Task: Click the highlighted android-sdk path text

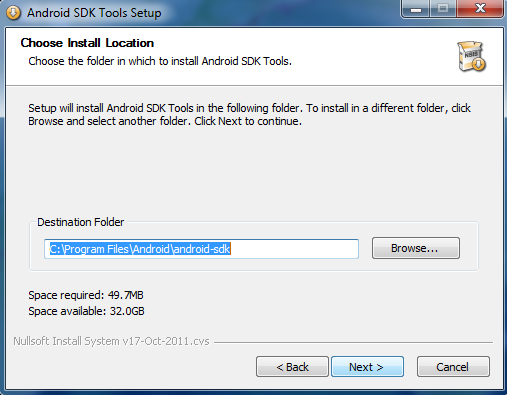Action: coord(140,249)
